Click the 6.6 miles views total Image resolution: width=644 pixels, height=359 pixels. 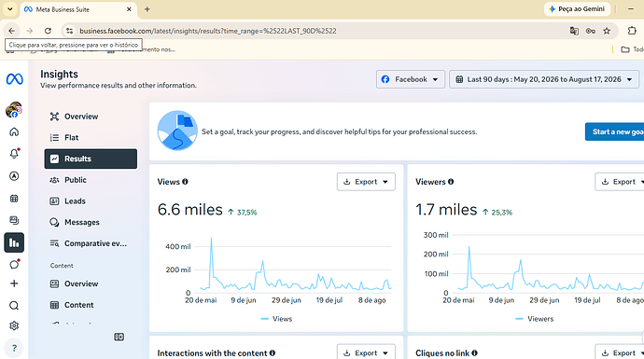coord(190,210)
